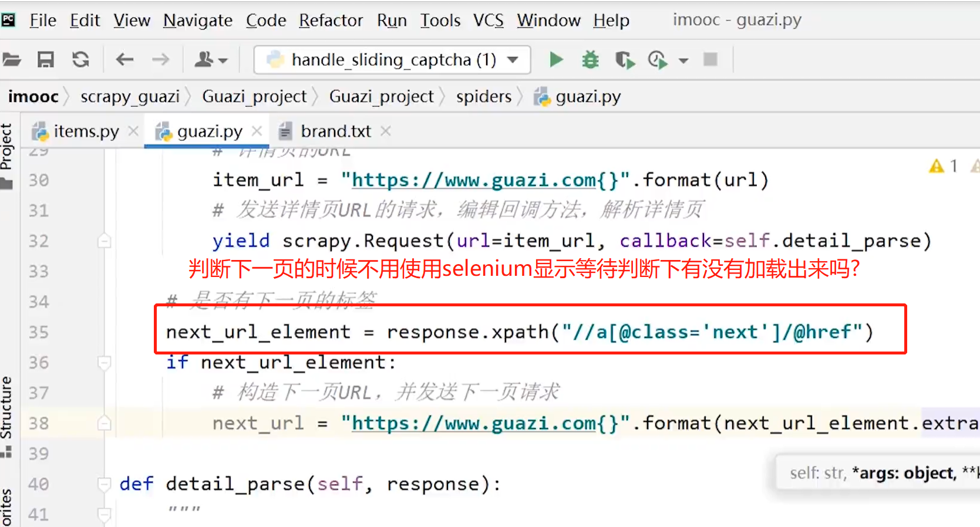Collapse the fold marker at line 36
The image size is (980, 527).
coord(104,363)
